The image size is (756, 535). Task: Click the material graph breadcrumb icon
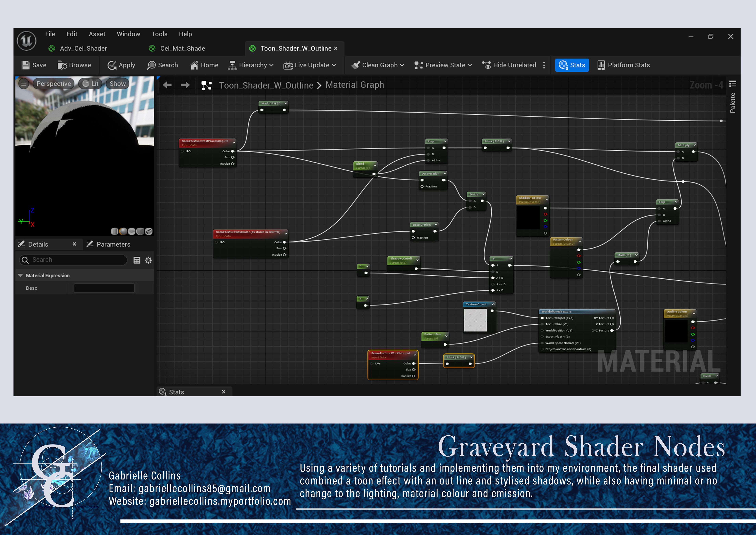point(207,85)
